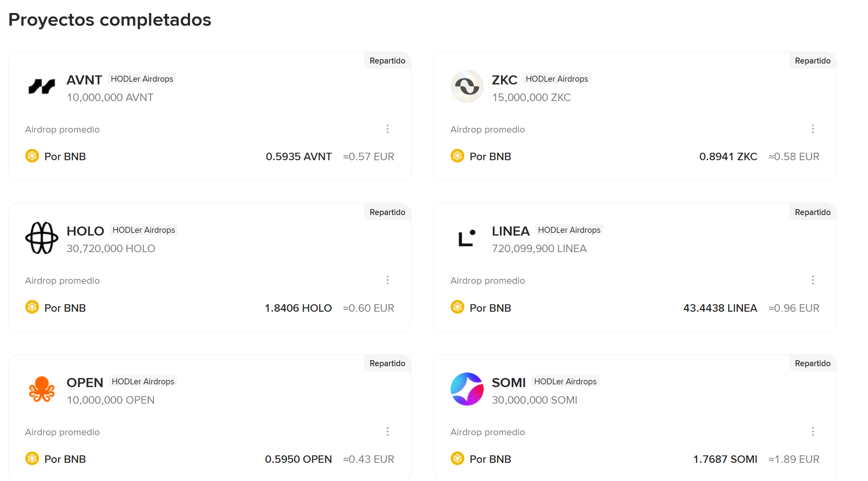The image size is (868, 481).
Task: Click the ZKC token logo
Action: (467, 86)
